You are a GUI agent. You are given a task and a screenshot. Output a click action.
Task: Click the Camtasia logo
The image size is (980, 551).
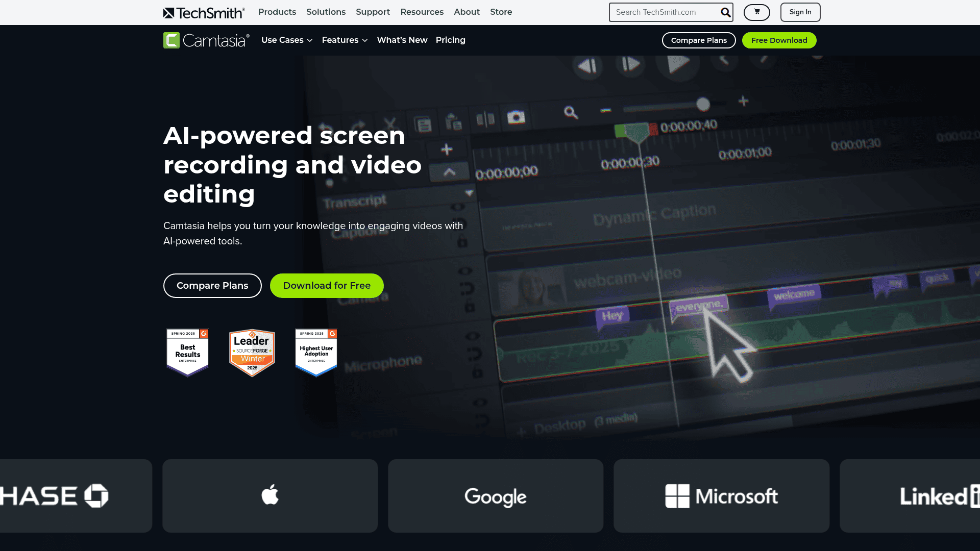pyautogui.click(x=206, y=40)
